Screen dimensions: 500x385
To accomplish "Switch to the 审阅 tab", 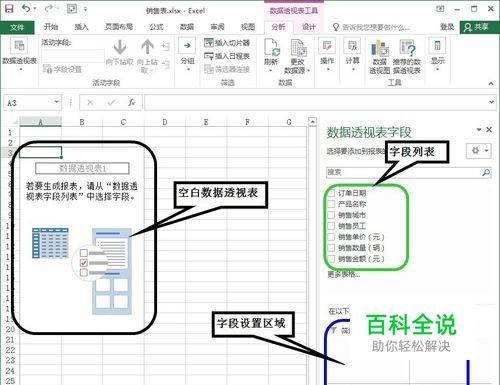I will click(217, 27).
